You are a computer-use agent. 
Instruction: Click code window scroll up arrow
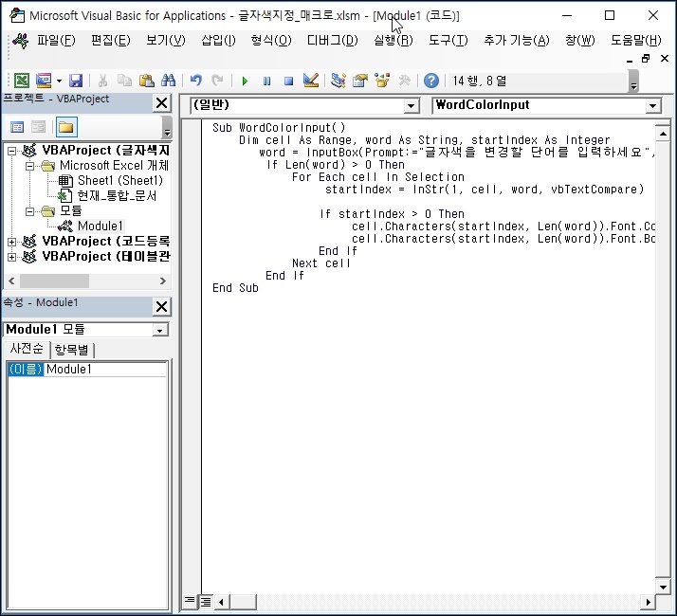[663, 134]
